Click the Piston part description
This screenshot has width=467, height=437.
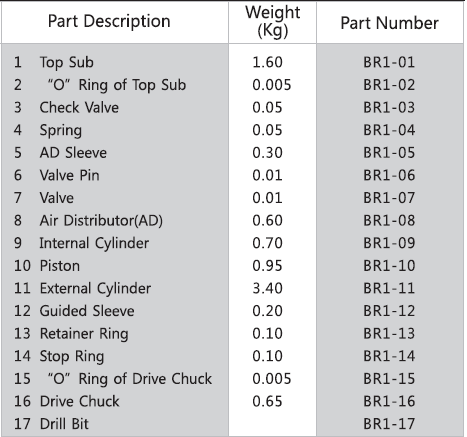pyautogui.click(x=60, y=266)
